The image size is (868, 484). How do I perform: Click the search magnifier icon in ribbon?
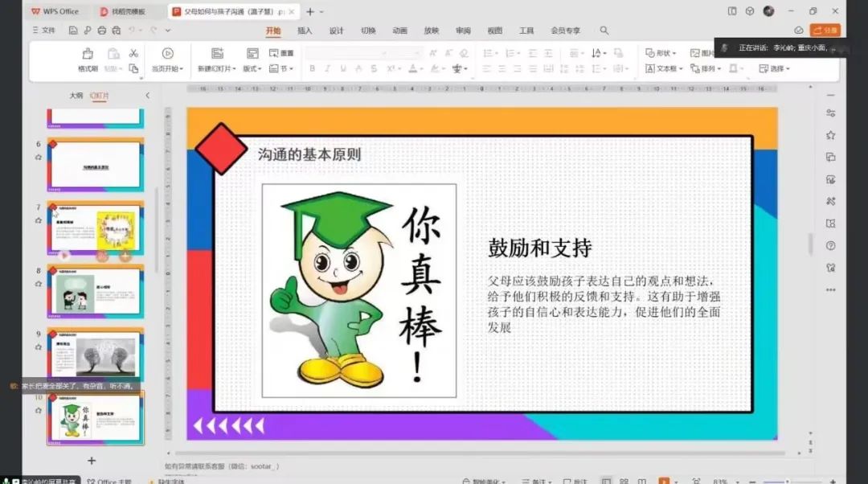click(604, 31)
